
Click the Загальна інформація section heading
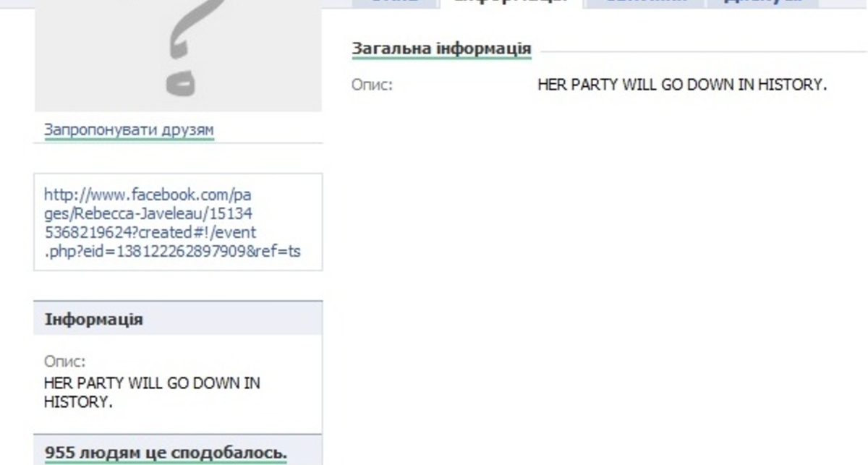click(x=441, y=49)
